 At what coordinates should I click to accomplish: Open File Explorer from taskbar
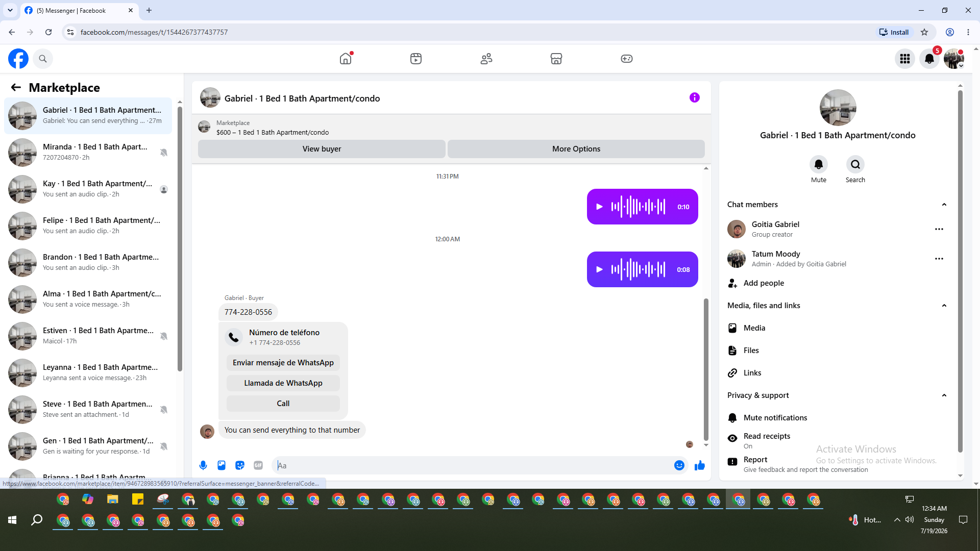(x=113, y=499)
